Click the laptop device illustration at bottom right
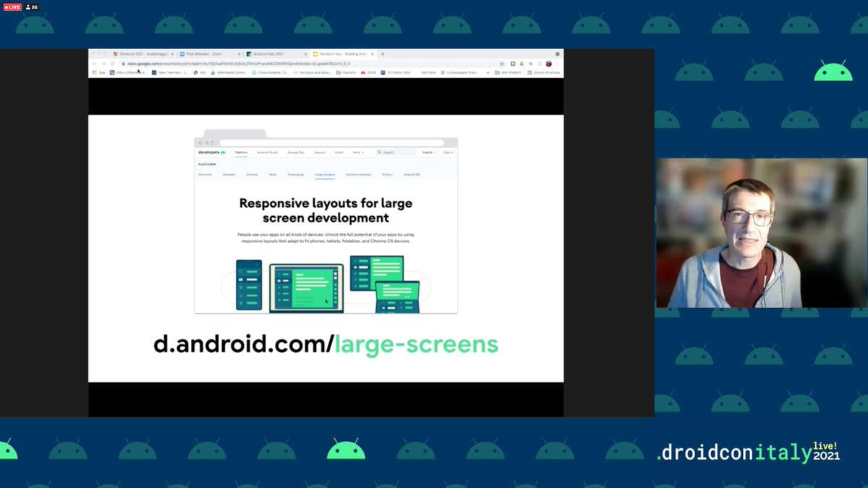The width and height of the screenshot is (868, 488). [x=397, y=297]
